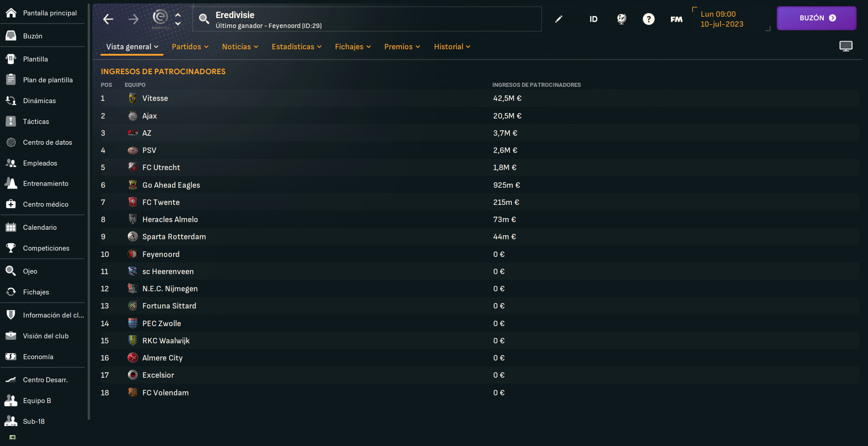Click the FC Twente club badge
Screen dimensions: 868x446
132,202
